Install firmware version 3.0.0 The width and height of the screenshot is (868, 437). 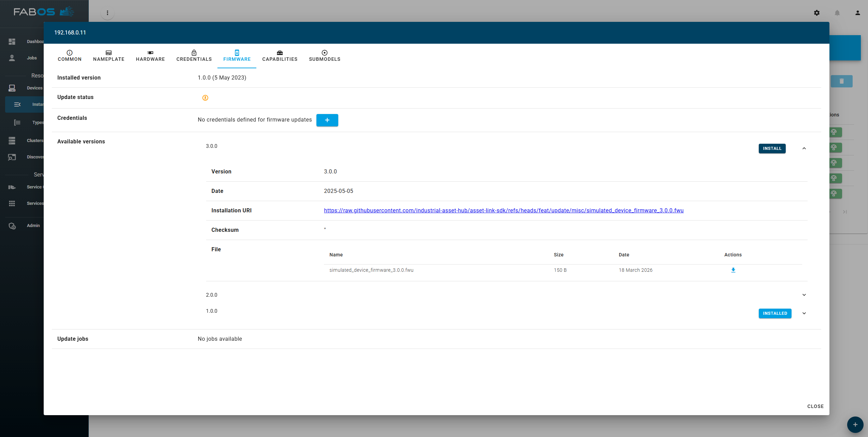click(x=772, y=149)
